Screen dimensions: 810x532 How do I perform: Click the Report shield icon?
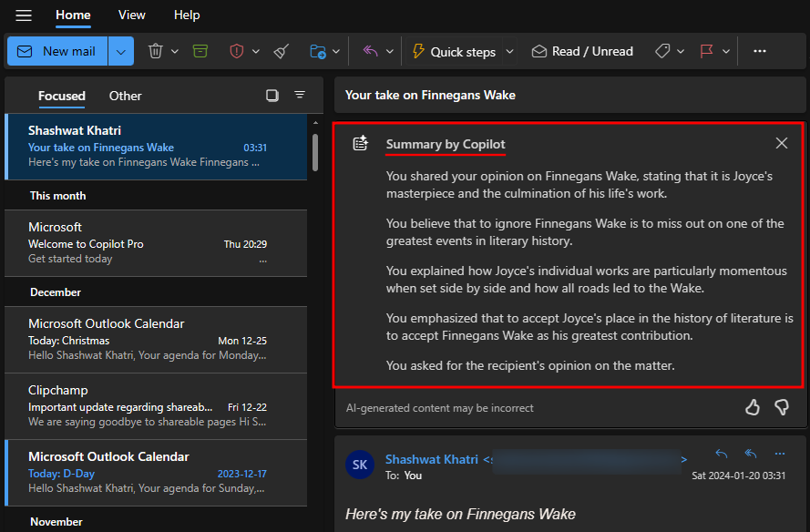237,51
